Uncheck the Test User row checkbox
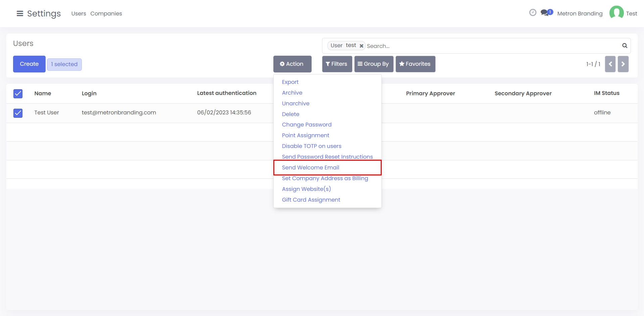644x316 pixels. pos(18,113)
